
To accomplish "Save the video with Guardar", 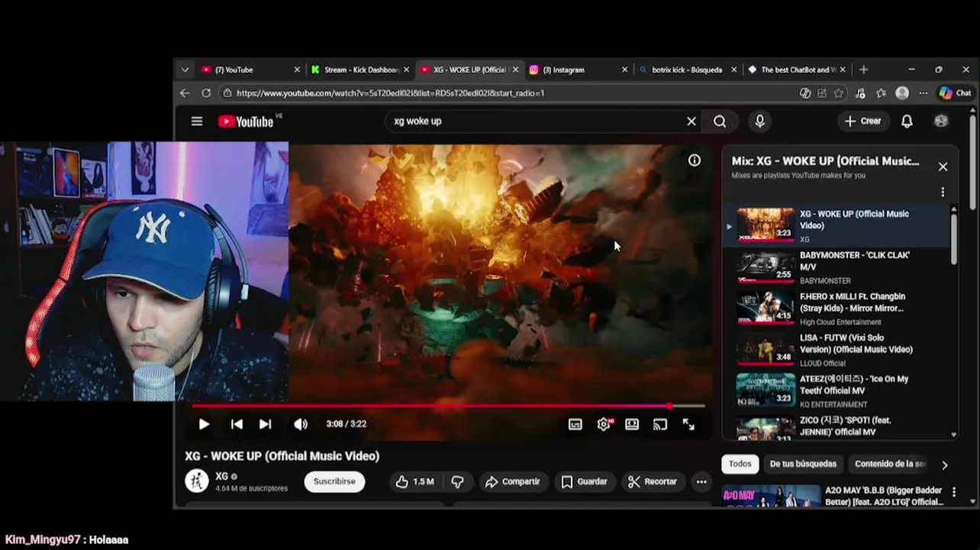I will coord(585,481).
